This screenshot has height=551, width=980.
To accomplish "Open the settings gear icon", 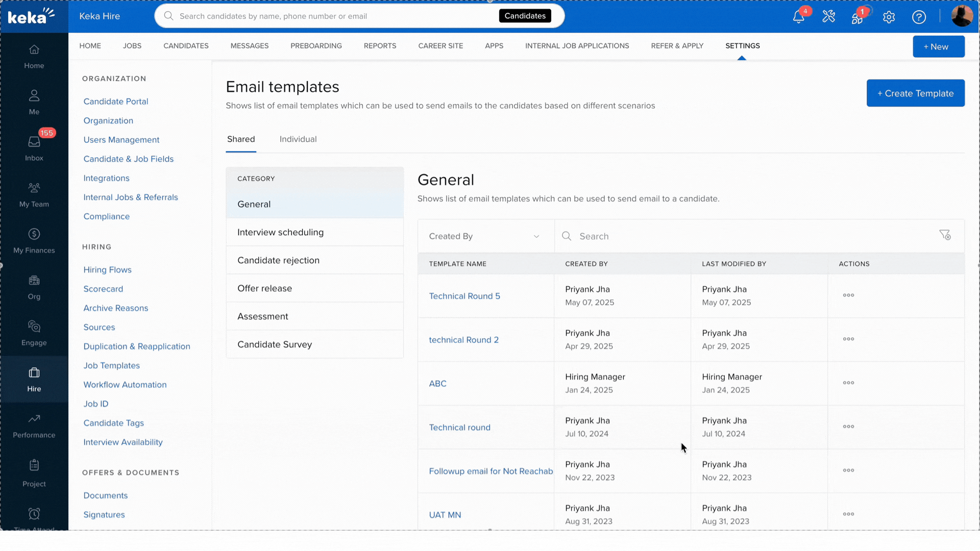I will pyautogui.click(x=889, y=17).
